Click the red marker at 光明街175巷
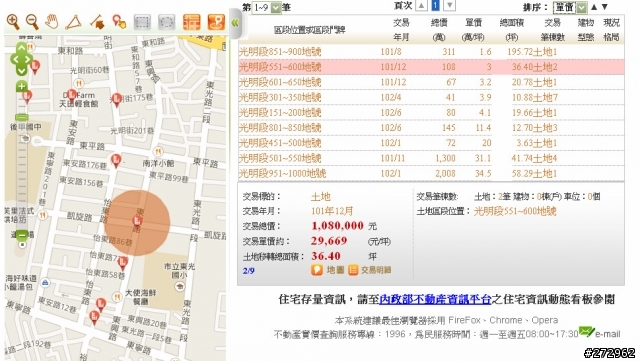 [x=117, y=100]
